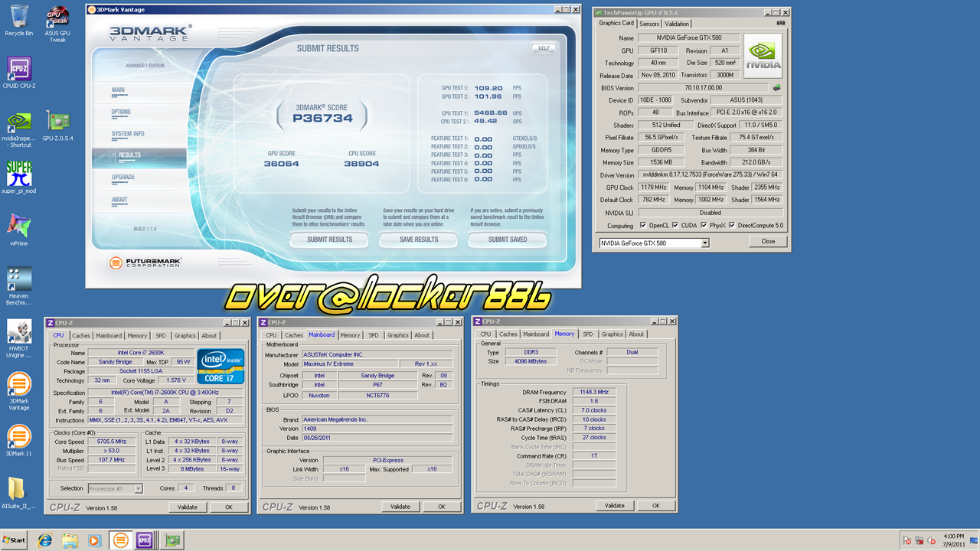Open the Windows Start button
The width and height of the screenshot is (980, 551).
(14, 540)
